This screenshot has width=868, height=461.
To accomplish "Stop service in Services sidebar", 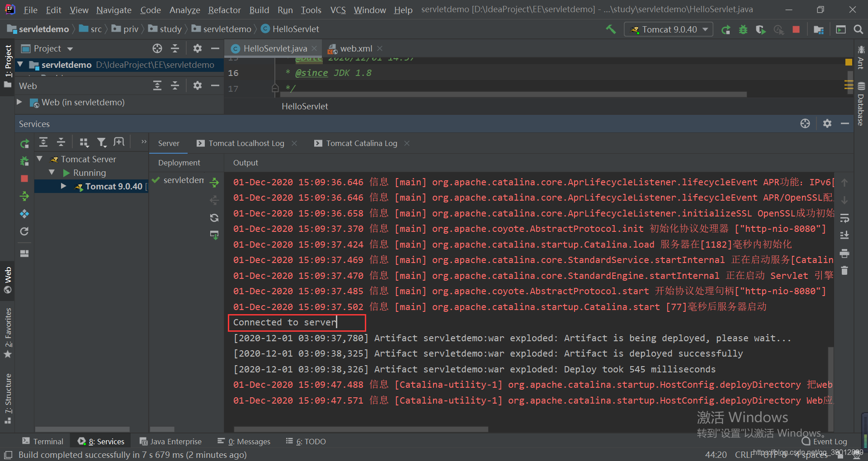I will 24,179.
